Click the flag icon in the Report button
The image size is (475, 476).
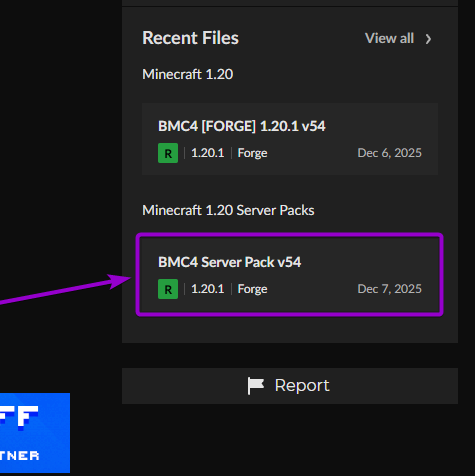[x=256, y=386]
